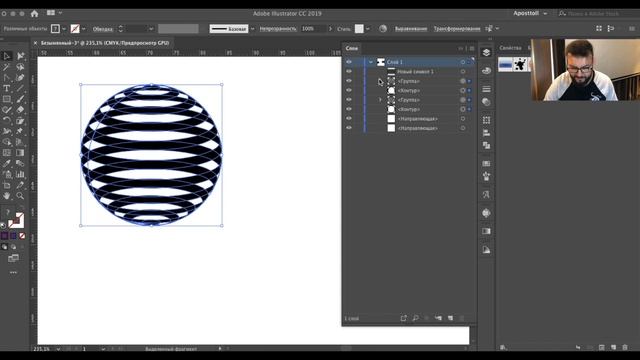
Task: Open the stroke weight dropdown
Action: pyautogui.click(x=151, y=29)
